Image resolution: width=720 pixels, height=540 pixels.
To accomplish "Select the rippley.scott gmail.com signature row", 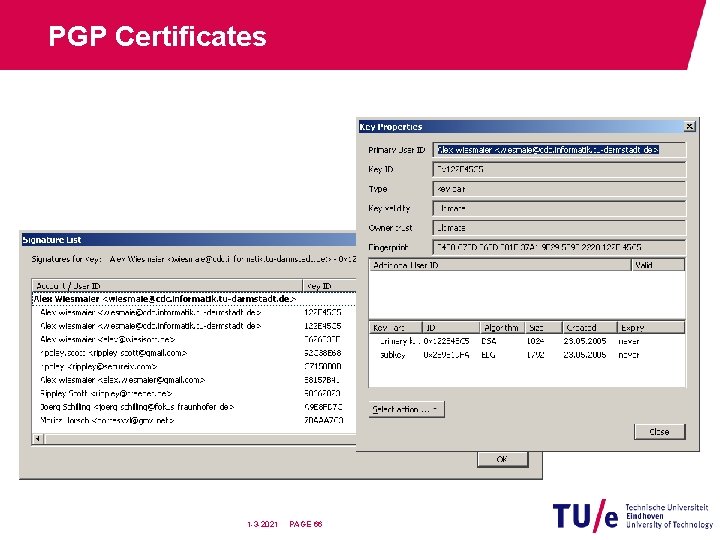I will click(194, 353).
